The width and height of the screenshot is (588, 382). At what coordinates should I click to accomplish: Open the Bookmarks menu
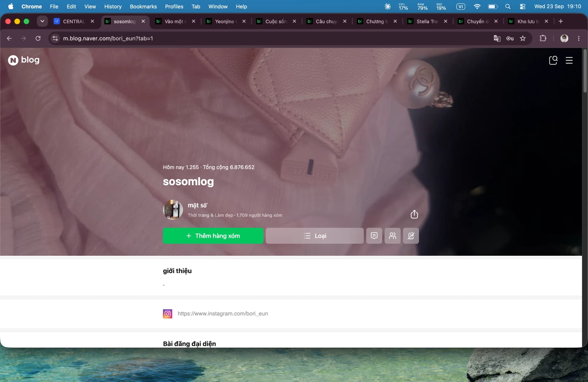point(143,6)
